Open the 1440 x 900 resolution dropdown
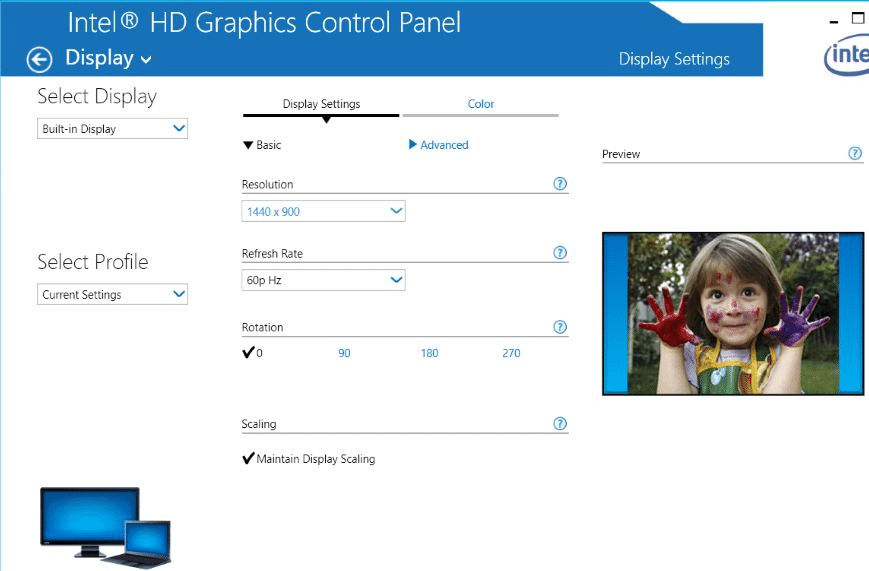Screen dimensions: 869x571 tap(324, 211)
